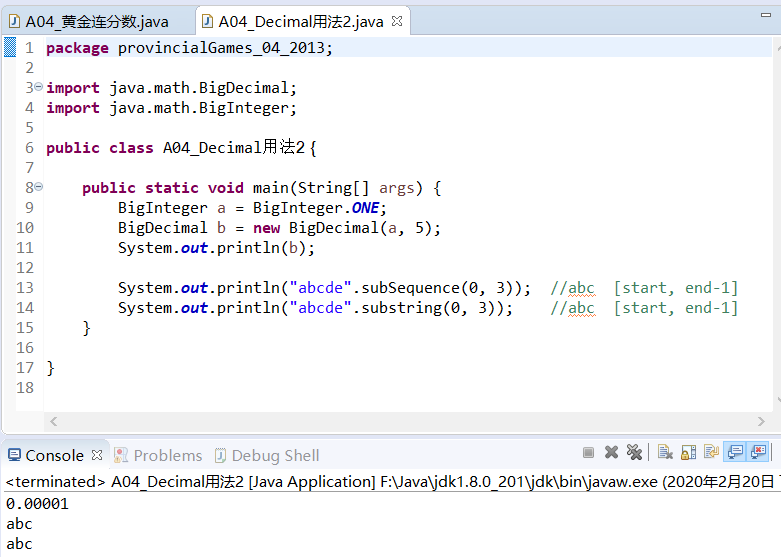Click '"abcde"' string literal on line 13
The height and width of the screenshot is (557, 781).
point(320,287)
